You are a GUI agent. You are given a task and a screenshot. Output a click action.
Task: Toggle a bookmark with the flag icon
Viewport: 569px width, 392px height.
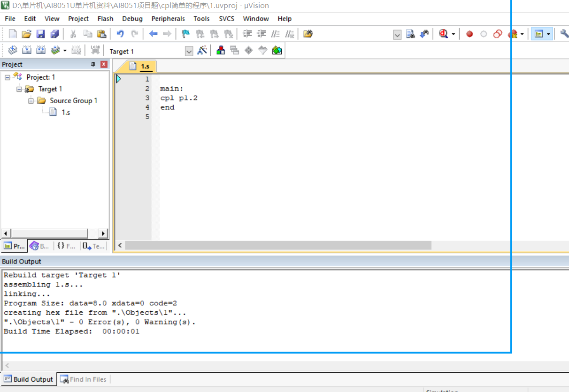click(186, 34)
